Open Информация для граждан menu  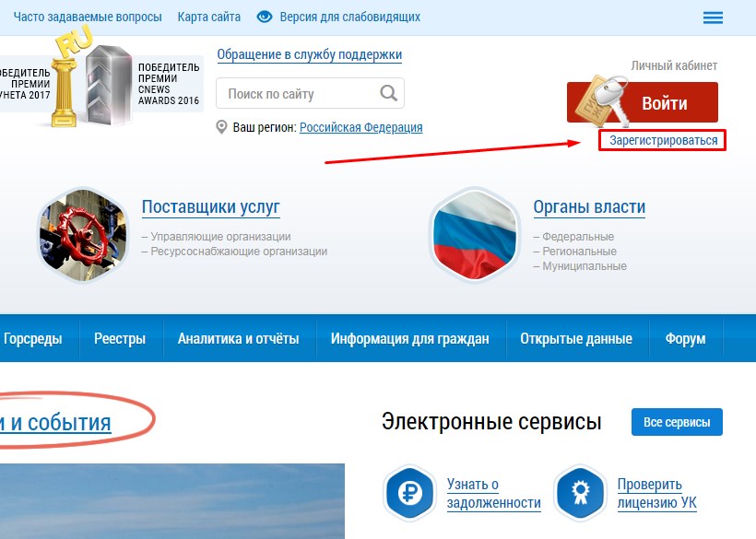pos(410,338)
